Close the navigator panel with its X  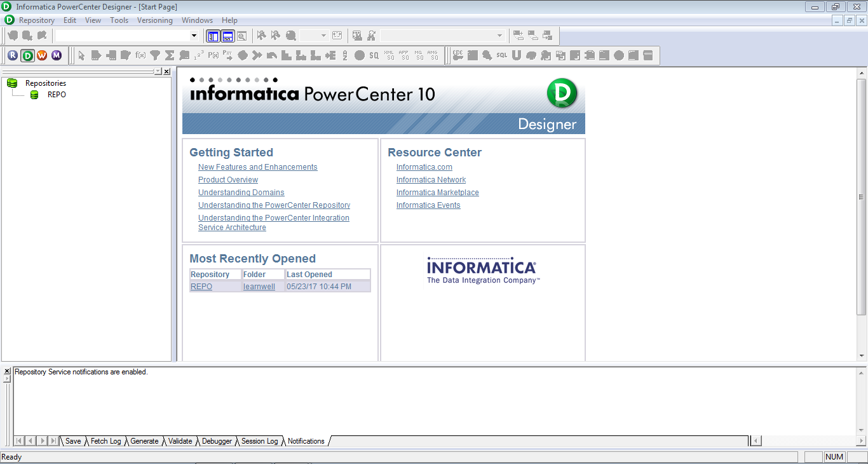pos(166,72)
